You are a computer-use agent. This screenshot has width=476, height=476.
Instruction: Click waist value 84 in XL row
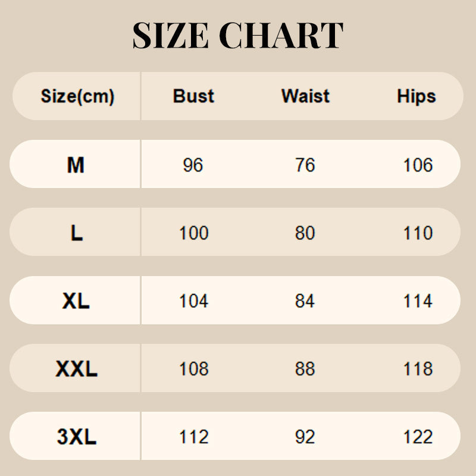[305, 301]
